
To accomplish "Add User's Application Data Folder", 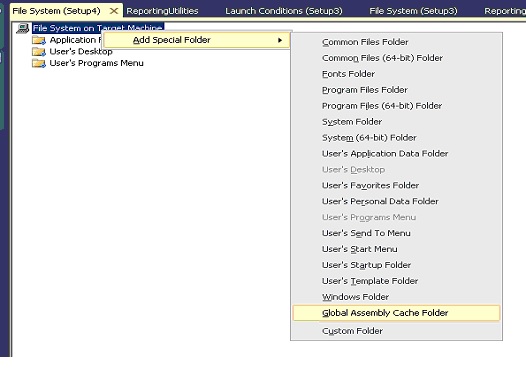I will [396, 154].
